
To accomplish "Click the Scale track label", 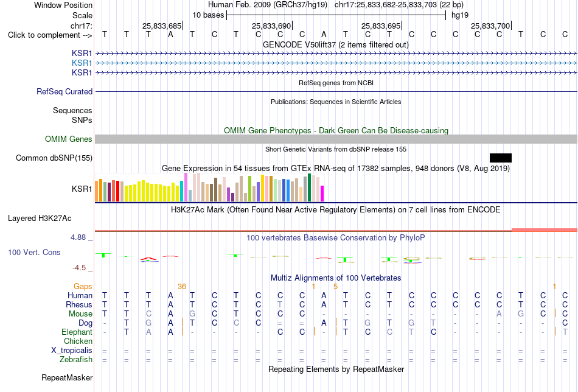I will (82, 15).
